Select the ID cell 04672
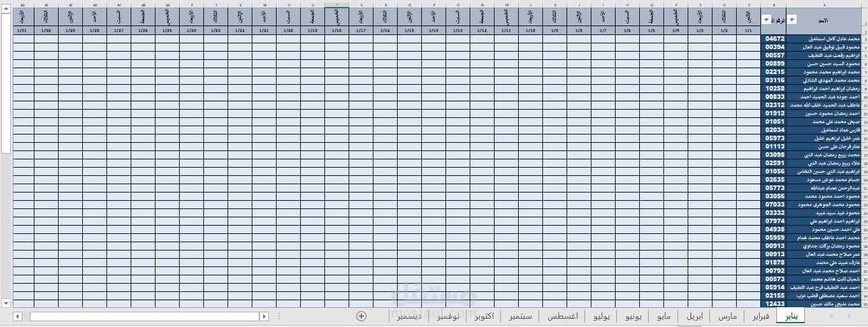 (x=774, y=39)
